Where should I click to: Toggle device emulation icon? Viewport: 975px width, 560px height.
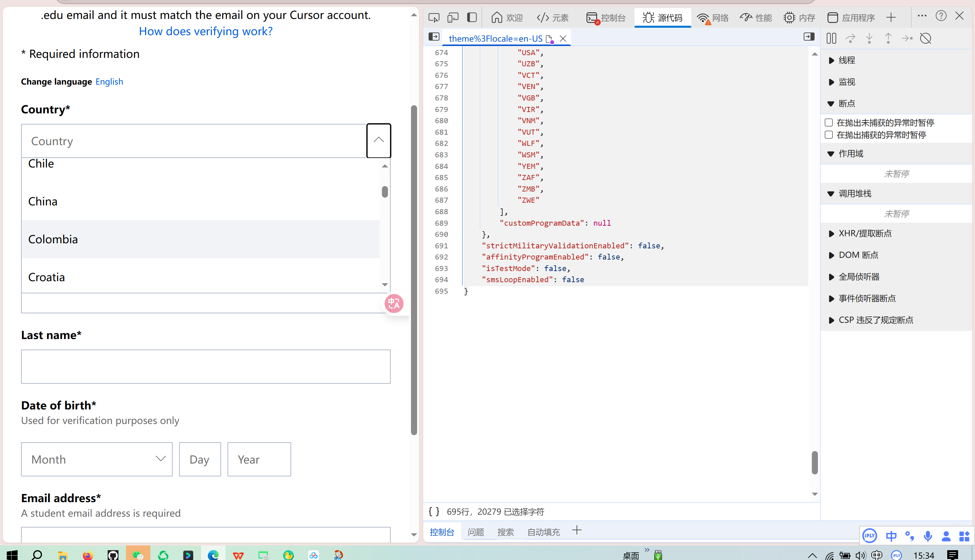pyautogui.click(x=453, y=18)
